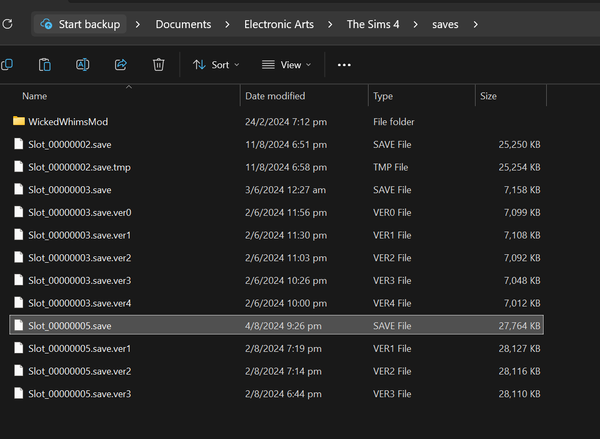Open the Sort dropdown

point(216,65)
